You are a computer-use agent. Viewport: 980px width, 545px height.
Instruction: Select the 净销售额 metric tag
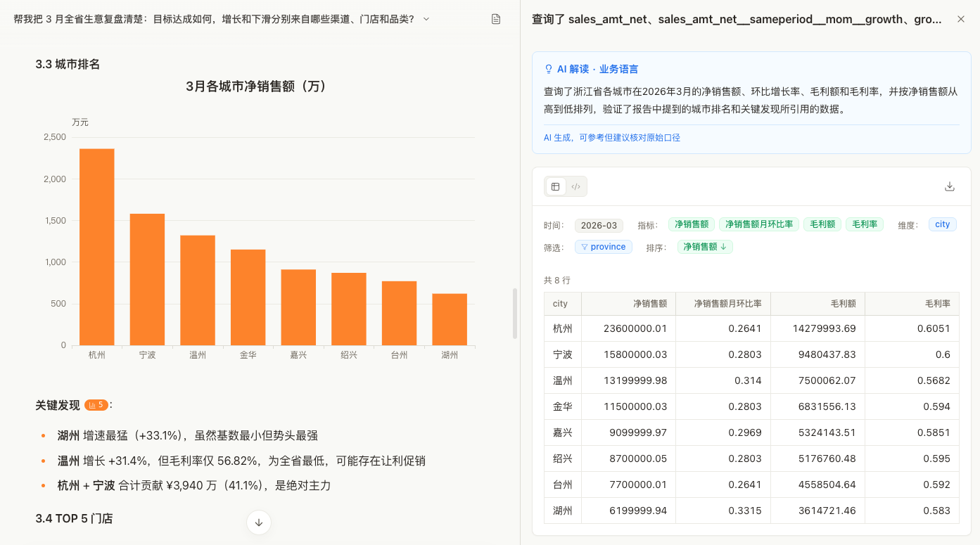click(692, 224)
